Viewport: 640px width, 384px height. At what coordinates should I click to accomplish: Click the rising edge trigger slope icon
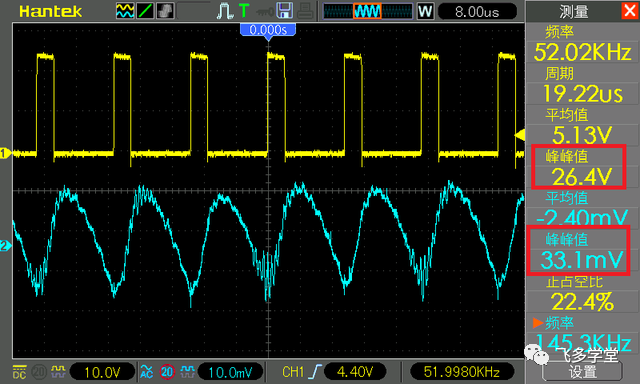(x=315, y=372)
